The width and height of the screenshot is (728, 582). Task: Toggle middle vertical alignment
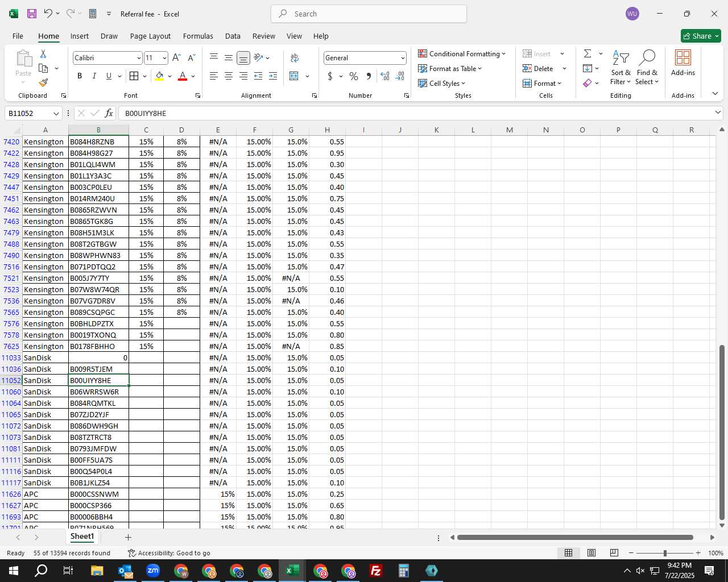pyautogui.click(x=228, y=57)
